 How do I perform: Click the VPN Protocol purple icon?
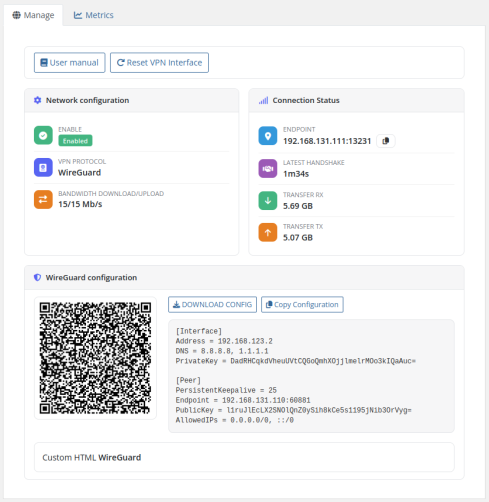tap(43, 167)
